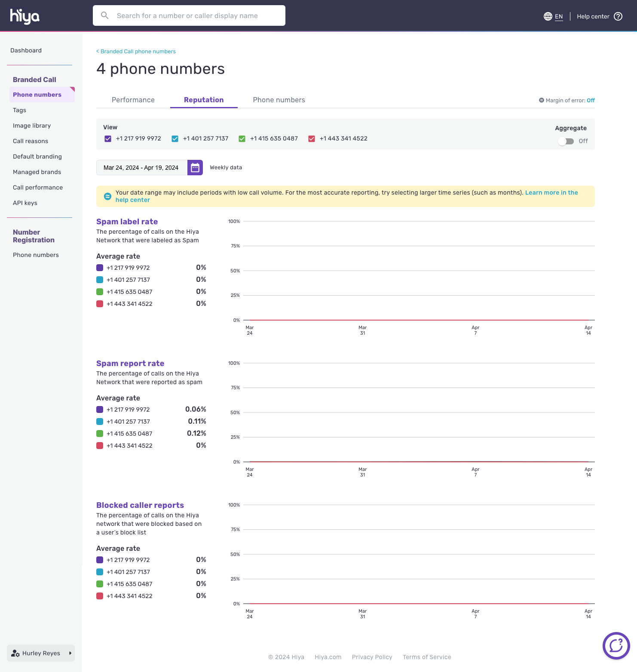Open the Privacy Policy footer link
Viewport: 637px width, 672px height.
pos(372,657)
